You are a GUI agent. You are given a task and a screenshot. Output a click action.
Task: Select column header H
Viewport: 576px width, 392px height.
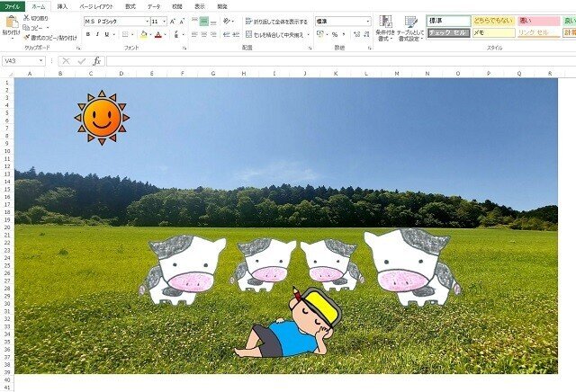[244, 74]
